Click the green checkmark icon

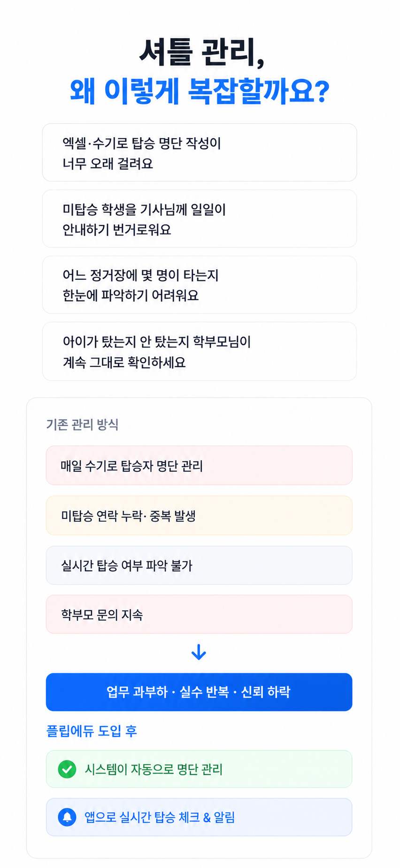[x=67, y=769]
